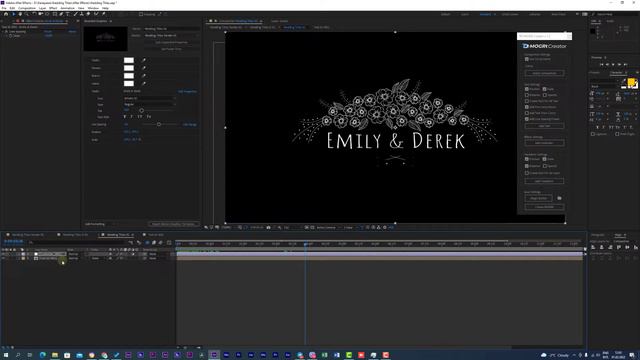
Task: Toggle the Shy layers switch in timeline header
Action: pyautogui.click(x=147, y=242)
